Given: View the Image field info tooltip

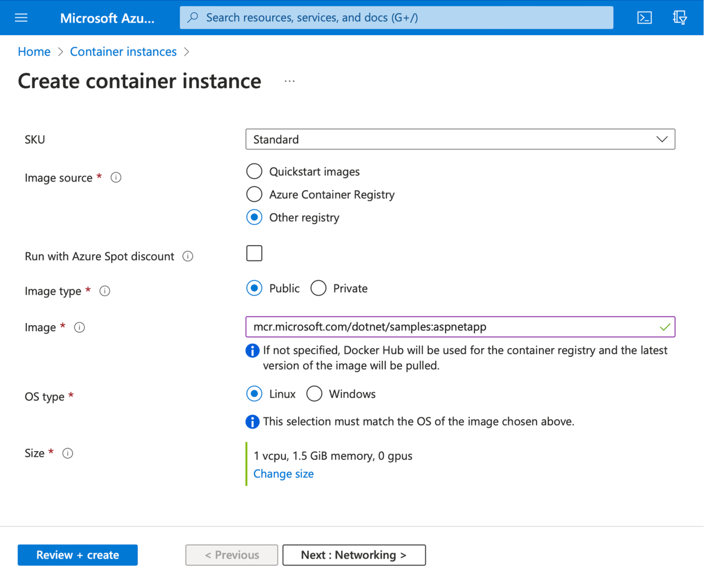Looking at the screenshot, I should coord(79,327).
